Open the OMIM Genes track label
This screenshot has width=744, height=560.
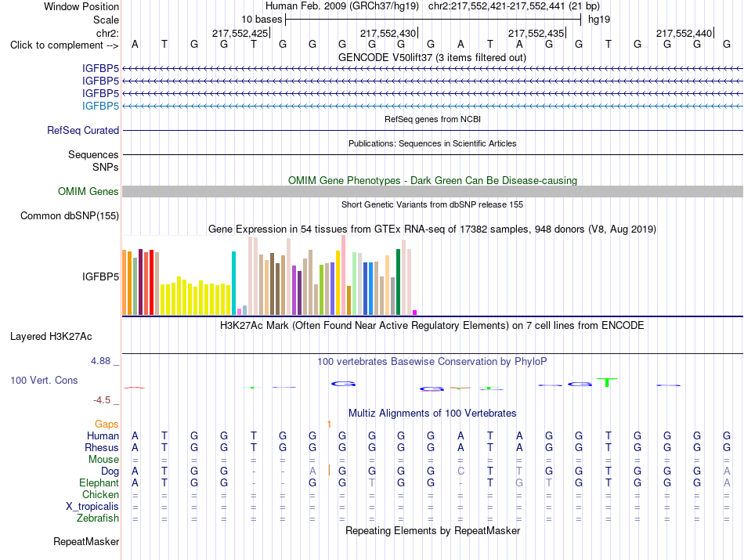click(88, 191)
